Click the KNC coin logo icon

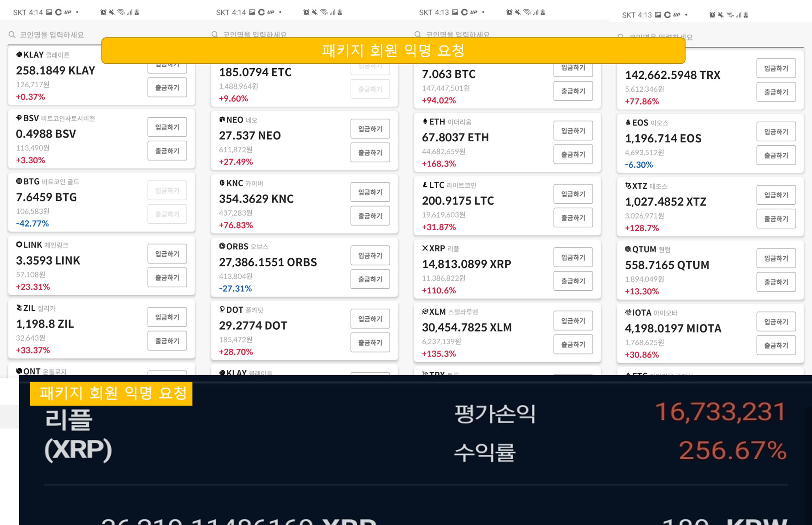click(x=222, y=183)
